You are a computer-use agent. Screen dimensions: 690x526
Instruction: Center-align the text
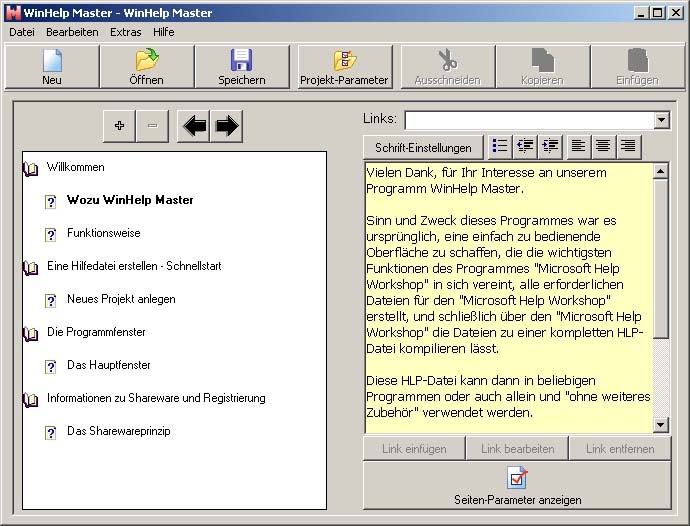(603, 147)
